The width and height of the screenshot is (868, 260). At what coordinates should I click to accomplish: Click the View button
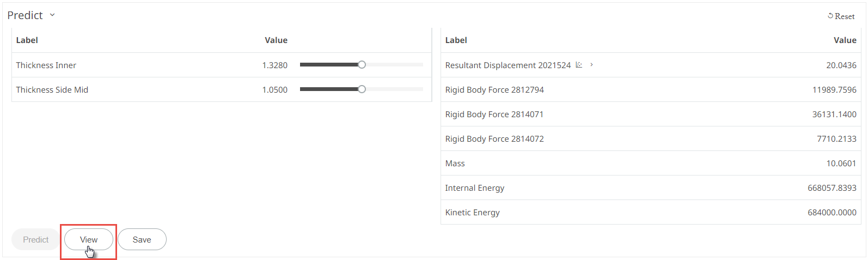click(x=89, y=240)
